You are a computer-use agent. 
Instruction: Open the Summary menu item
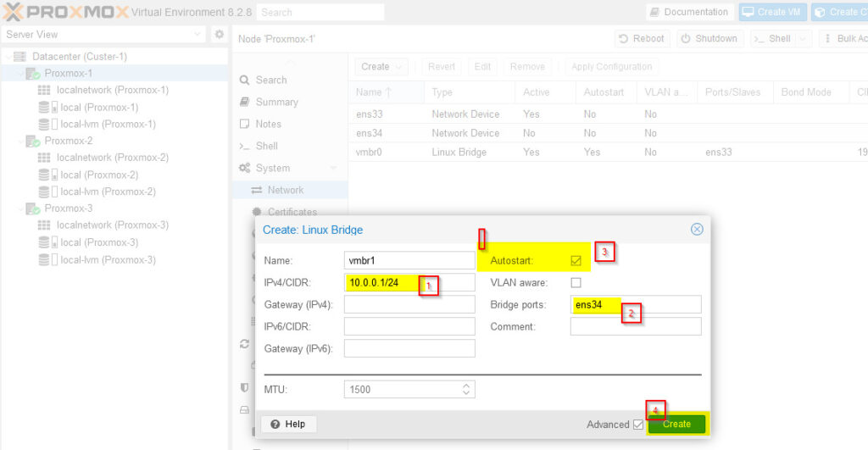tap(290, 102)
